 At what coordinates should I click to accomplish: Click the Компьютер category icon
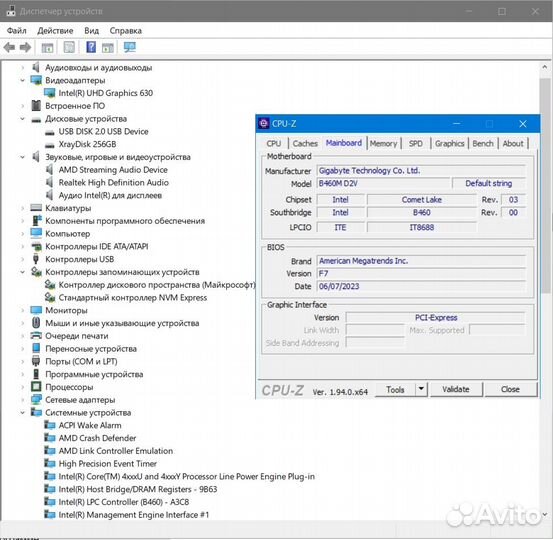(x=36, y=233)
